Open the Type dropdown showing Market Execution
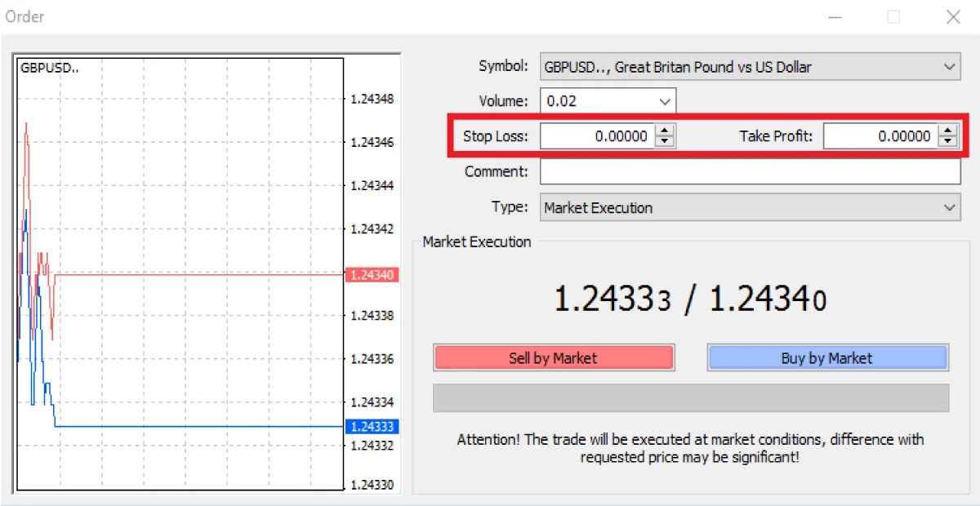980x506 pixels. (950, 207)
